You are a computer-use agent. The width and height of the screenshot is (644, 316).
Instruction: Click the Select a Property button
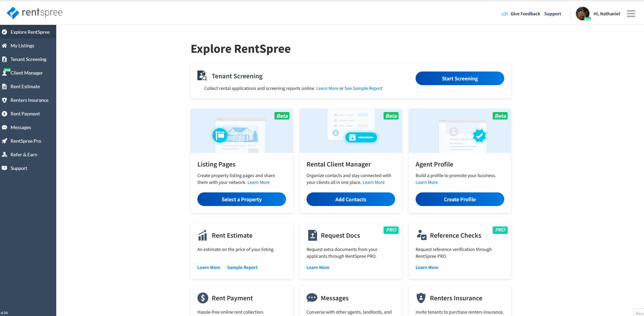(x=242, y=199)
